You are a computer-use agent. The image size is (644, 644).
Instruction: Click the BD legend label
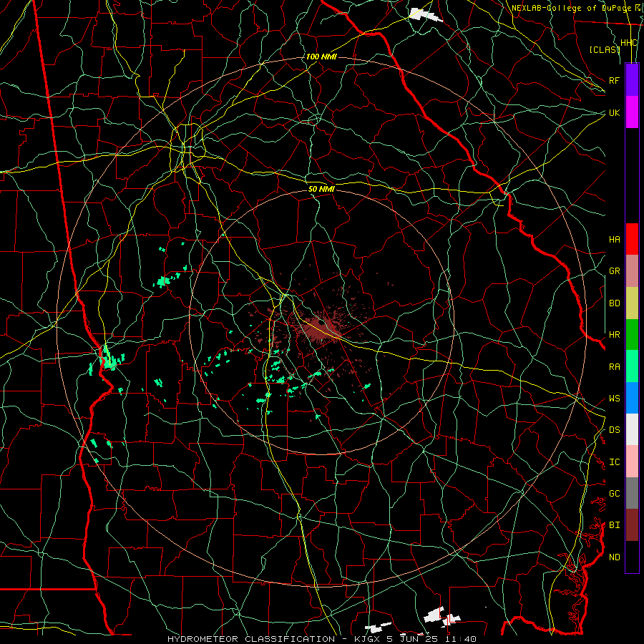coord(614,303)
